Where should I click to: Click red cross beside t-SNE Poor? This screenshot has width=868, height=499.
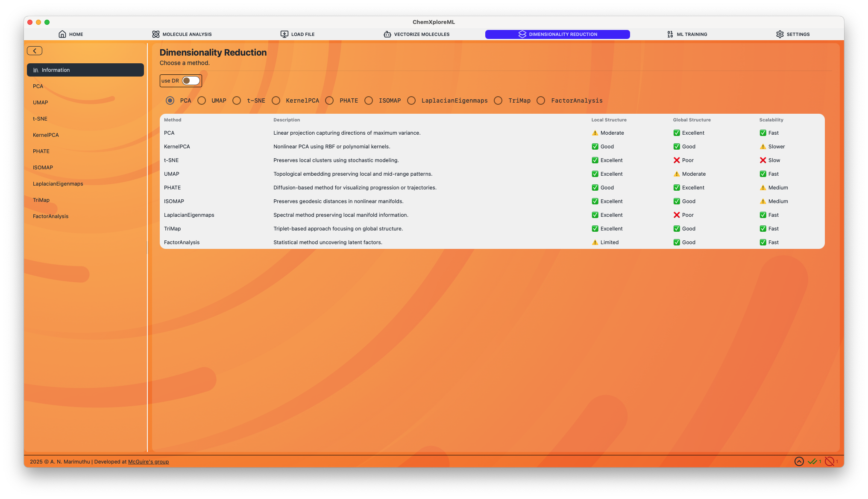pos(677,160)
